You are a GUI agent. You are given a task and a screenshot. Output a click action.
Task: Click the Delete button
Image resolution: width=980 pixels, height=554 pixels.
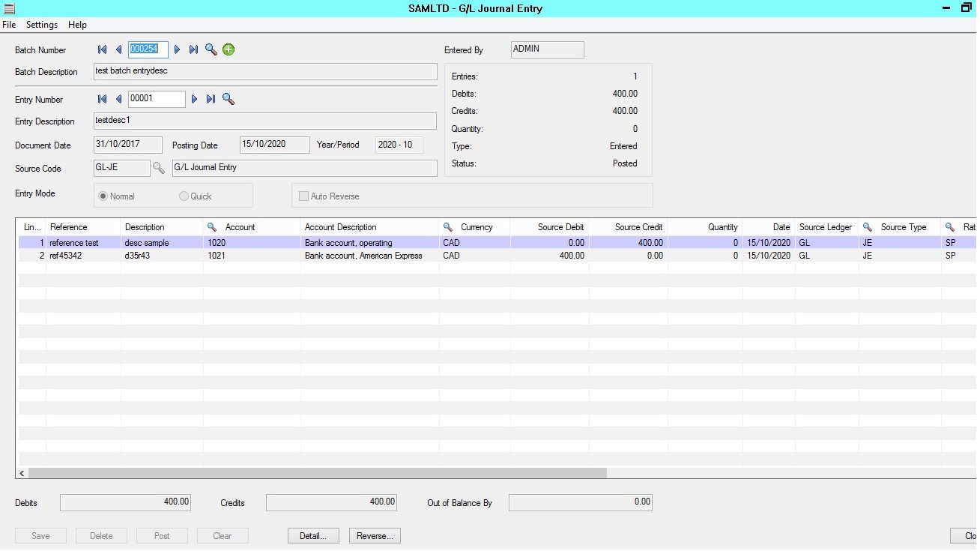click(101, 536)
